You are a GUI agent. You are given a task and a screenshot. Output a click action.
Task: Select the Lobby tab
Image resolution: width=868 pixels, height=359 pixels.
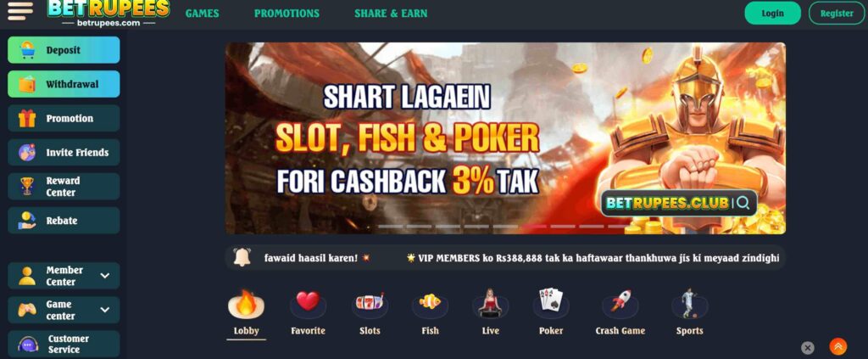point(247,315)
